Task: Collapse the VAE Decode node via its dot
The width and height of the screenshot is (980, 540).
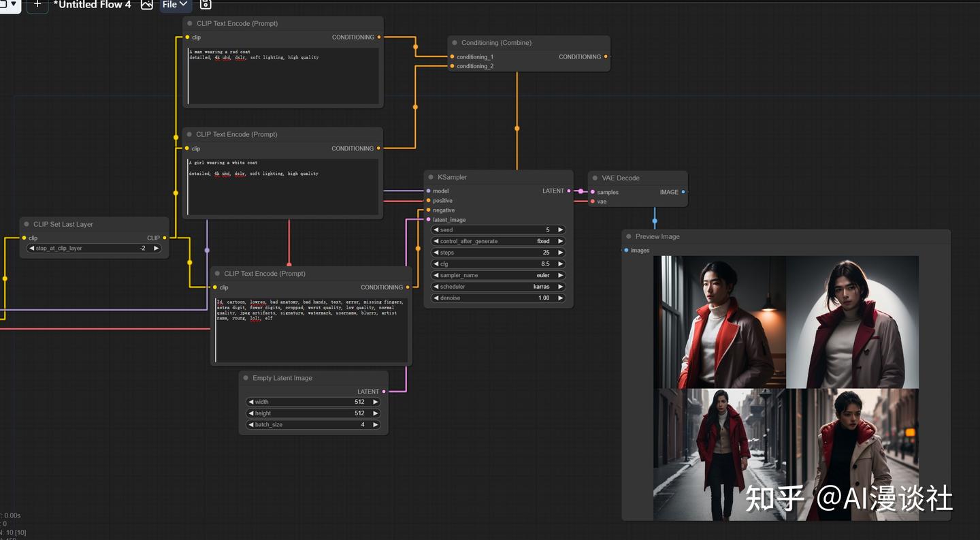Action: point(595,178)
